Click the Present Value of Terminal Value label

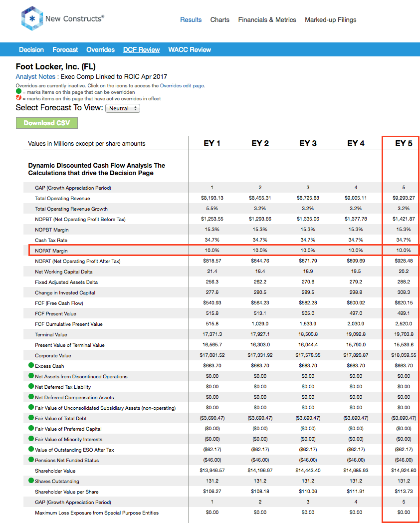(x=70, y=345)
